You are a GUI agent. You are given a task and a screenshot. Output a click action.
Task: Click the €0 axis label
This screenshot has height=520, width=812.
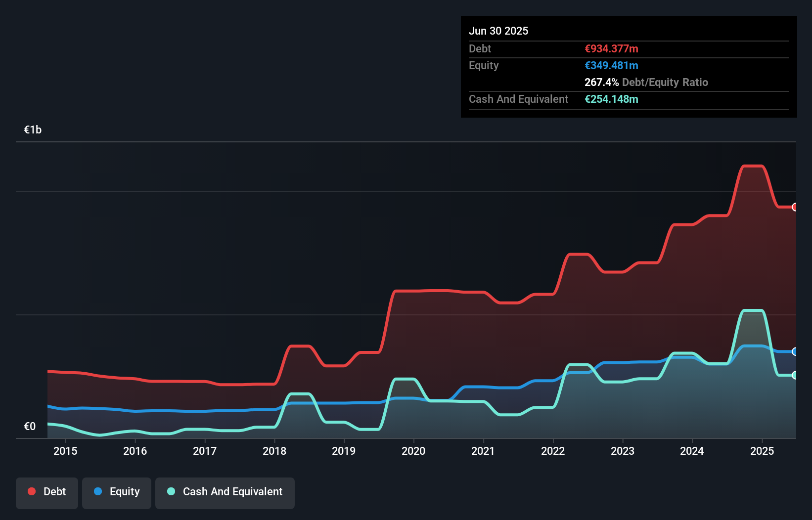pos(30,426)
